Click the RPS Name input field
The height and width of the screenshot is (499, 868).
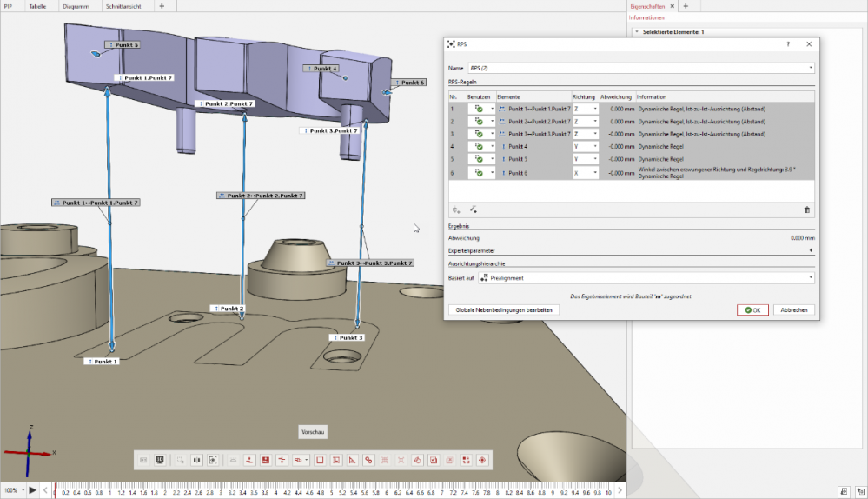(x=634, y=68)
